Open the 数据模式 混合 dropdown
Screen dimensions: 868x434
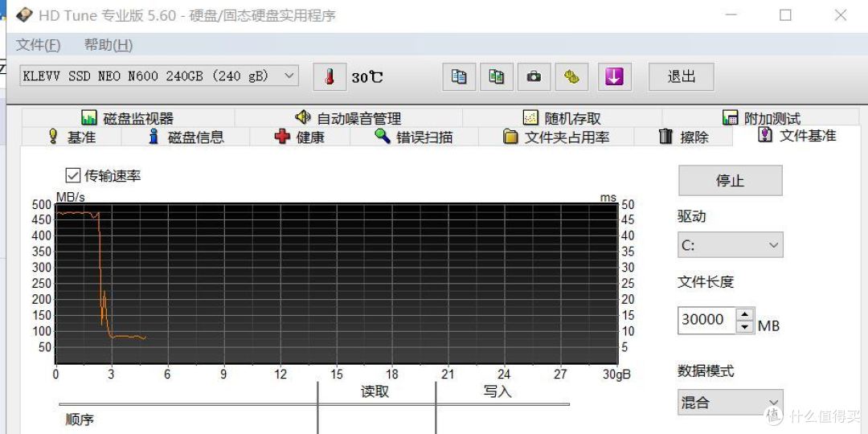pyautogui.click(x=730, y=403)
